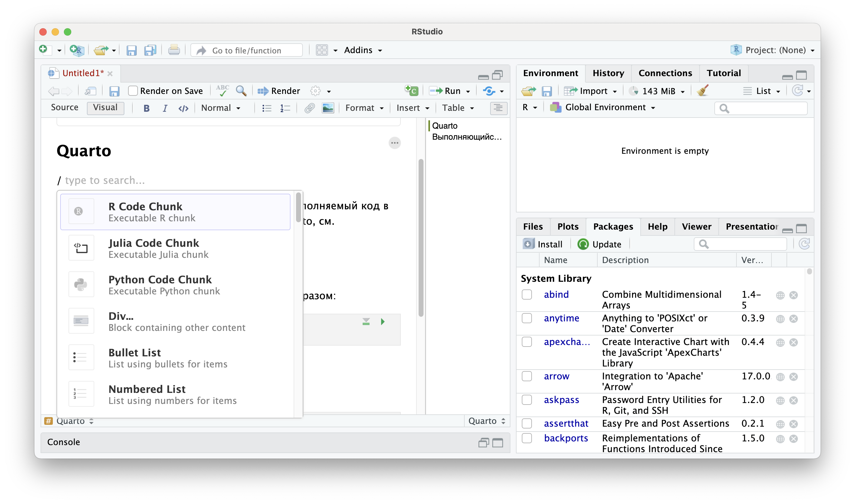Image resolution: width=855 pixels, height=504 pixels.
Task: Check the anytime package checkbox
Action: pyautogui.click(x=527, y=318)
